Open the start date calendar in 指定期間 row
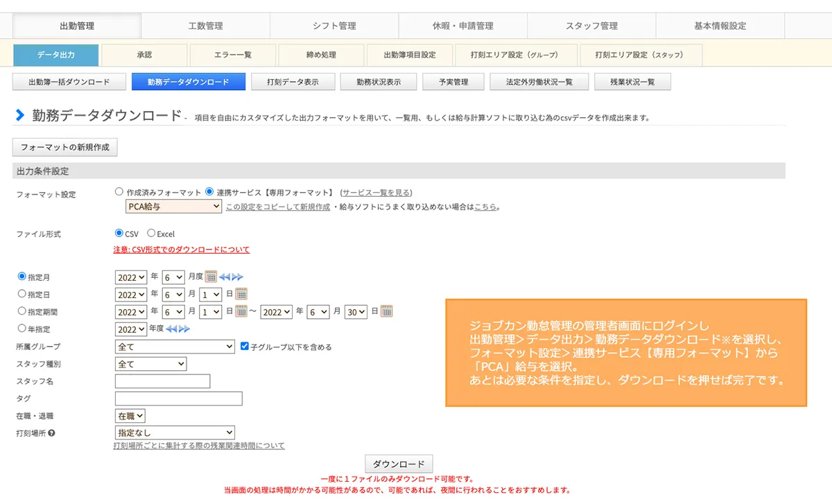The height and width of the screenshot is (504, 832). (x=241, y=311)
